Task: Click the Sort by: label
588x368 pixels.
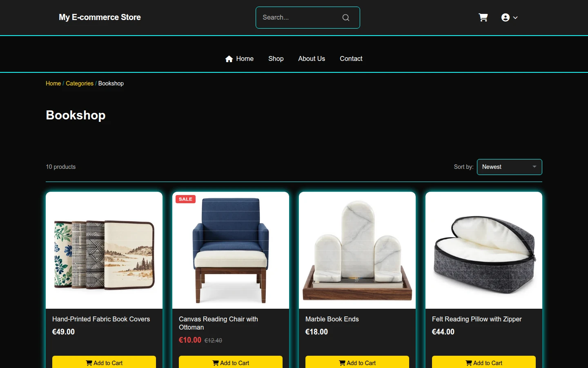Action: coord(463,167)
